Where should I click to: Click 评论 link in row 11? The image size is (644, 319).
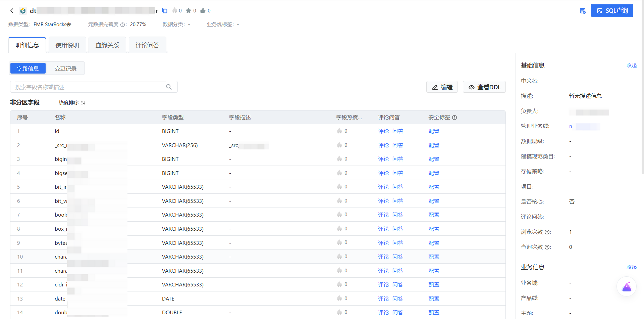(383, 271)
